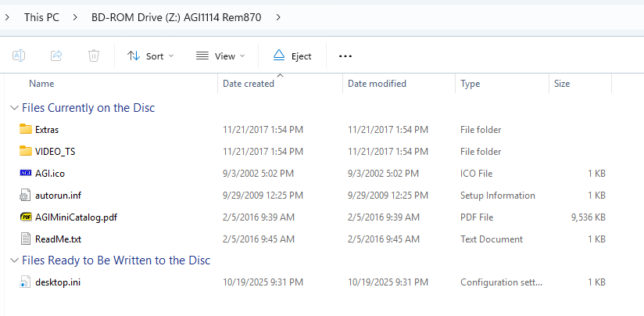Sort by the Date created column header
Viewport: 644px width, 316px height.
(x=249, y=84)
